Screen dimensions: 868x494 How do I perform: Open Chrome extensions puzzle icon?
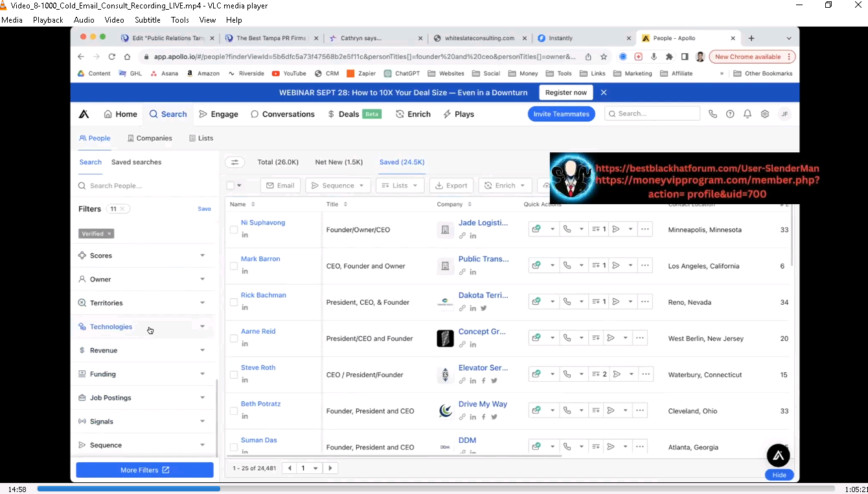click(669, 57)
